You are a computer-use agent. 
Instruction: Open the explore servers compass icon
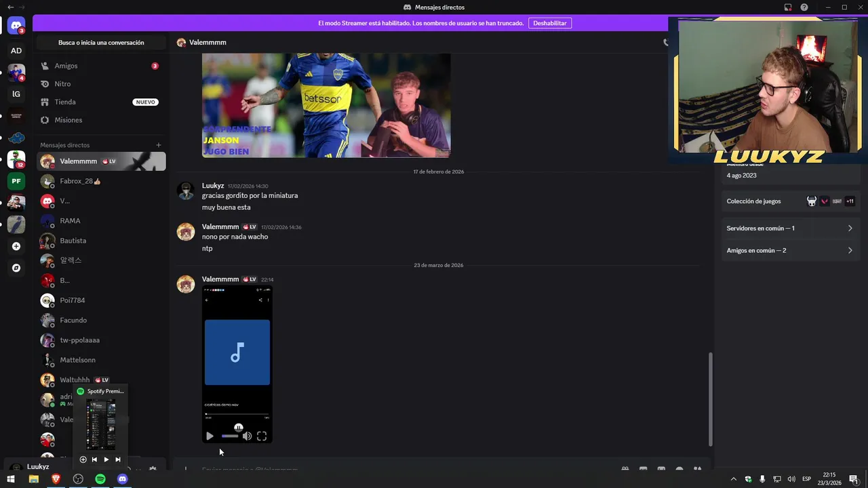pos(16,268)
